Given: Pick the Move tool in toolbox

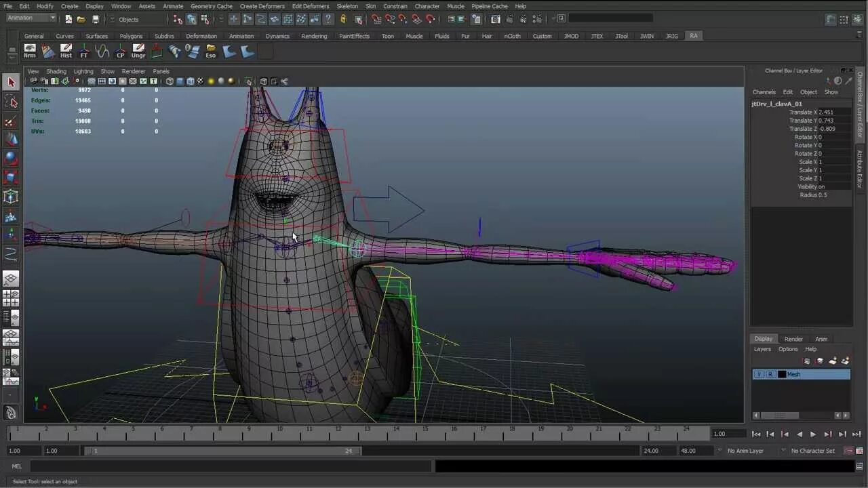Looking at the screenshot, I should tap(11, 140).
